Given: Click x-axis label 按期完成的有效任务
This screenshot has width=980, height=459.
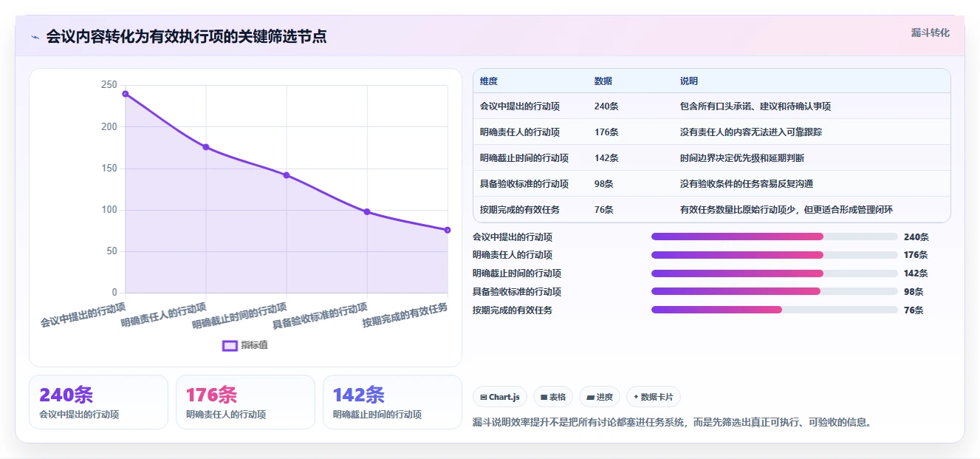Looking at the screenshot, I should 405,316.
